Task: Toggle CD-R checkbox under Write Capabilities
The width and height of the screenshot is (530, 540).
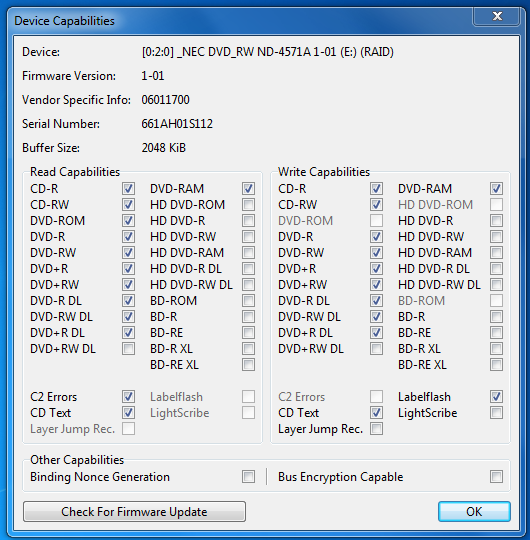Action: click(x=376, y=189)
